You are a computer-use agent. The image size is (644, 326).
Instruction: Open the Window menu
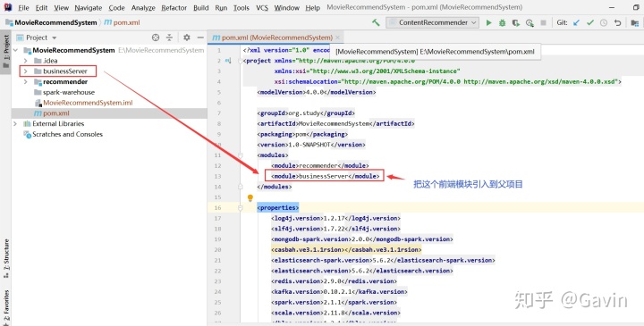click(x=287, y=8)
